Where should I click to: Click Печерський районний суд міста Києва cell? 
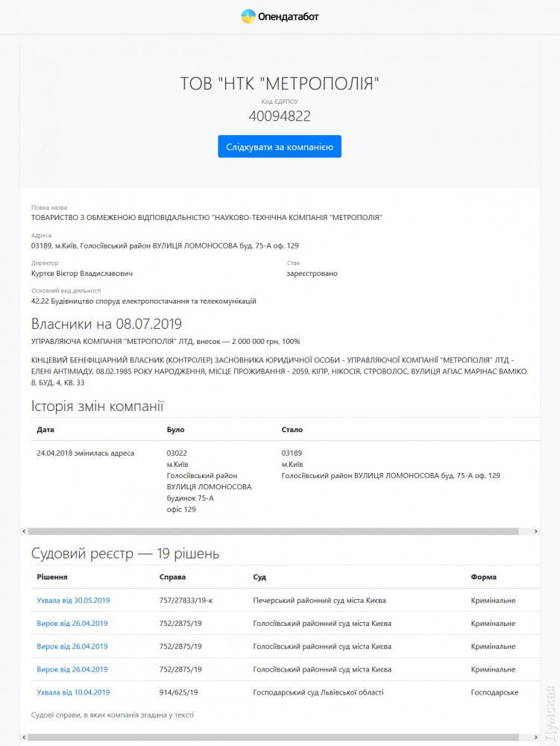pos(319,601)
